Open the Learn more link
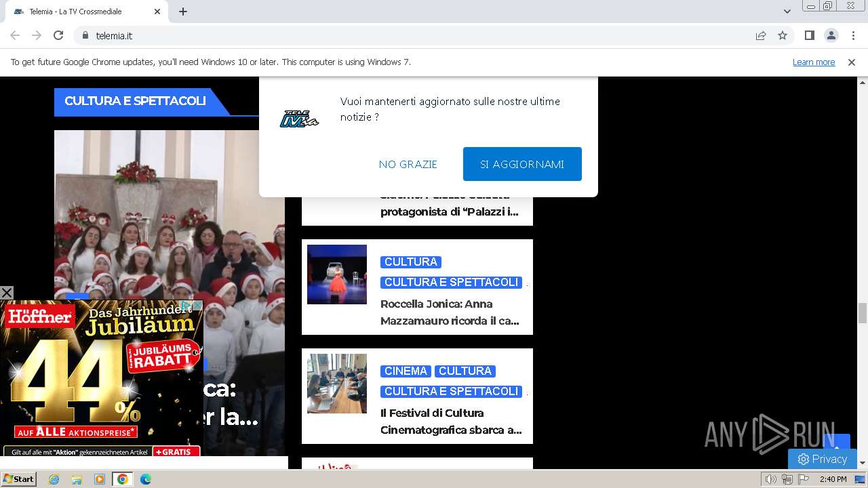The width and height of the screenshot is (868, 488). point(814,62)
